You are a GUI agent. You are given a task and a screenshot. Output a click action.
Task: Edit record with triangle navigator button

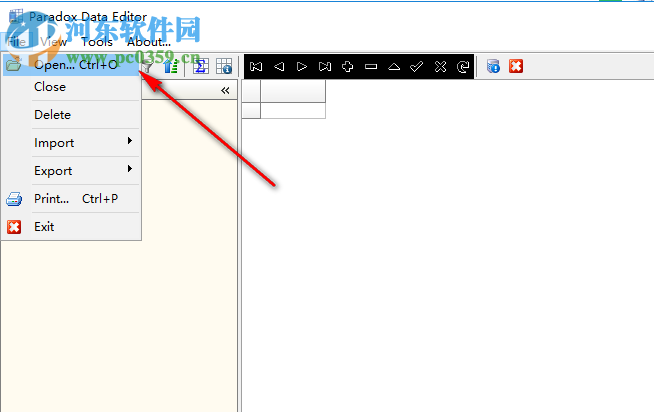(394, 66)
